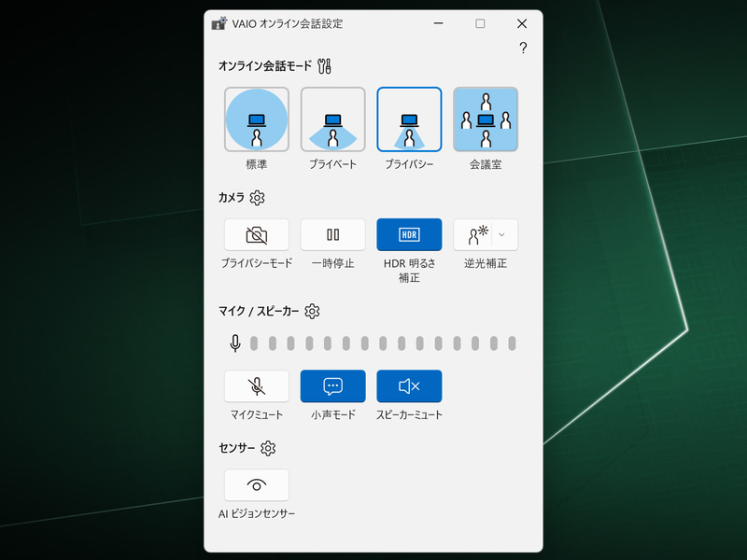Mute the microphone with マイクミュート
747x560 pixels.
[256, 385]
